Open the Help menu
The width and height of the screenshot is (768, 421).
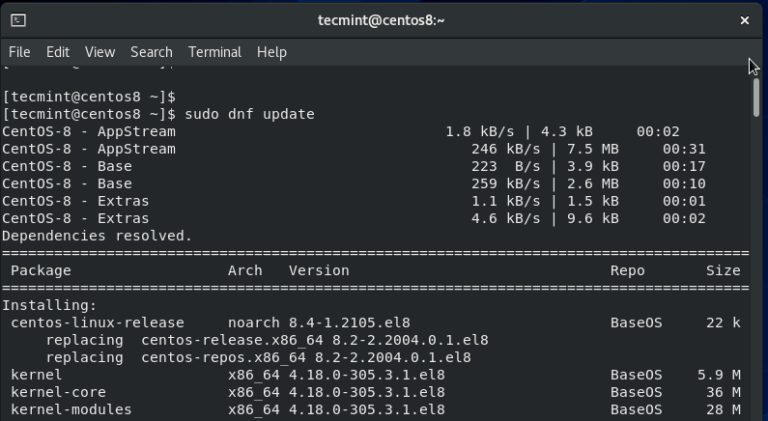pyautogui.click(x=272, y=52)
